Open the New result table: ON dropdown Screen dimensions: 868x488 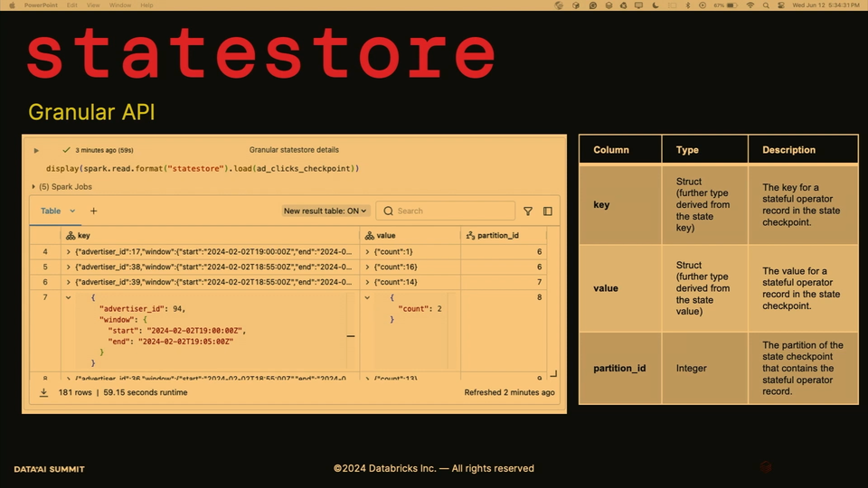pyautogui.click(x=325, y=211)
